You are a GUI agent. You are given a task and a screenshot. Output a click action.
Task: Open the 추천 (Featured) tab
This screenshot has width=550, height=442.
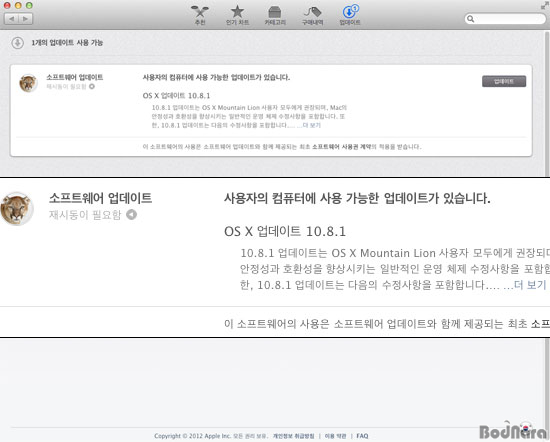pos(200,15)
